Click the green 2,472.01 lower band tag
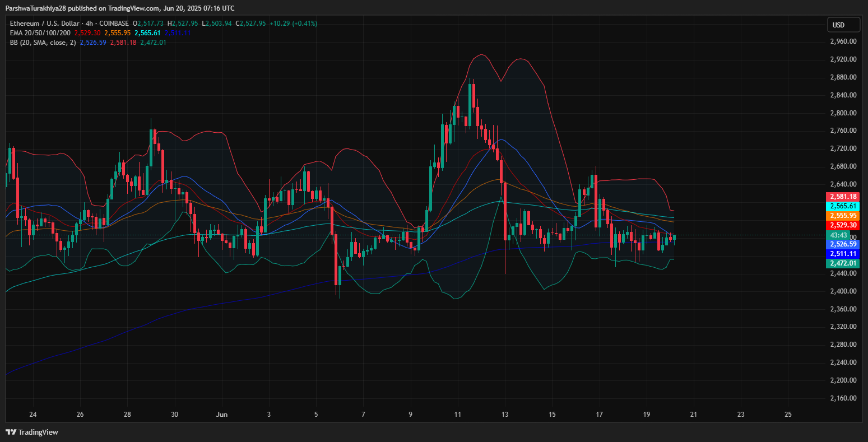 843,263
